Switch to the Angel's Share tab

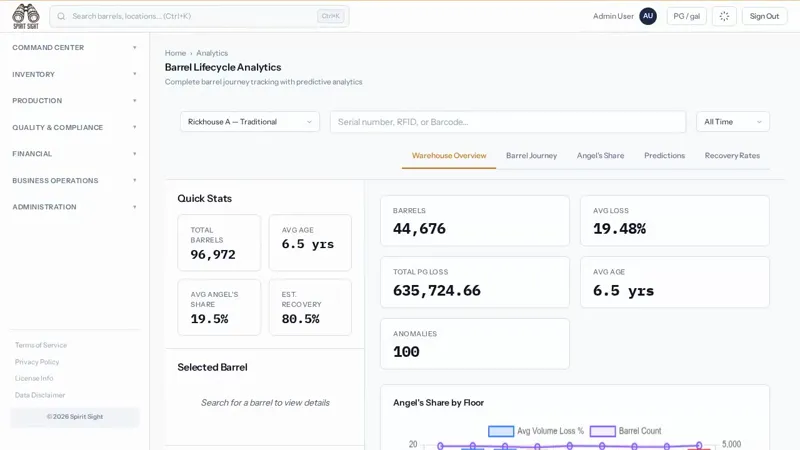[x=601, y=156]
